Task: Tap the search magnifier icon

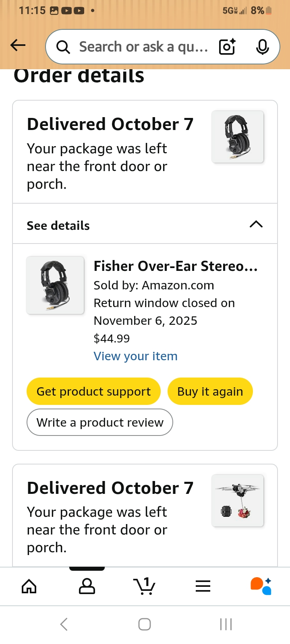Action: click(x=63, y=47)
